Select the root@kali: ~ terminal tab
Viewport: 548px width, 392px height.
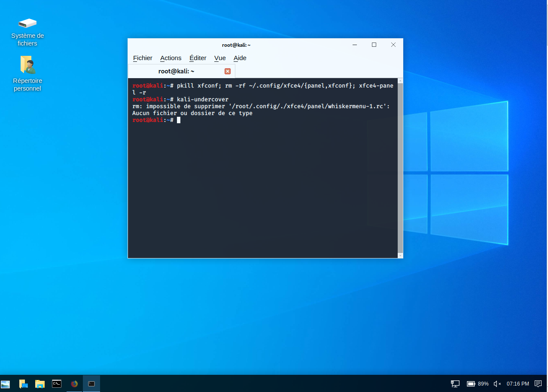[176, 71]
